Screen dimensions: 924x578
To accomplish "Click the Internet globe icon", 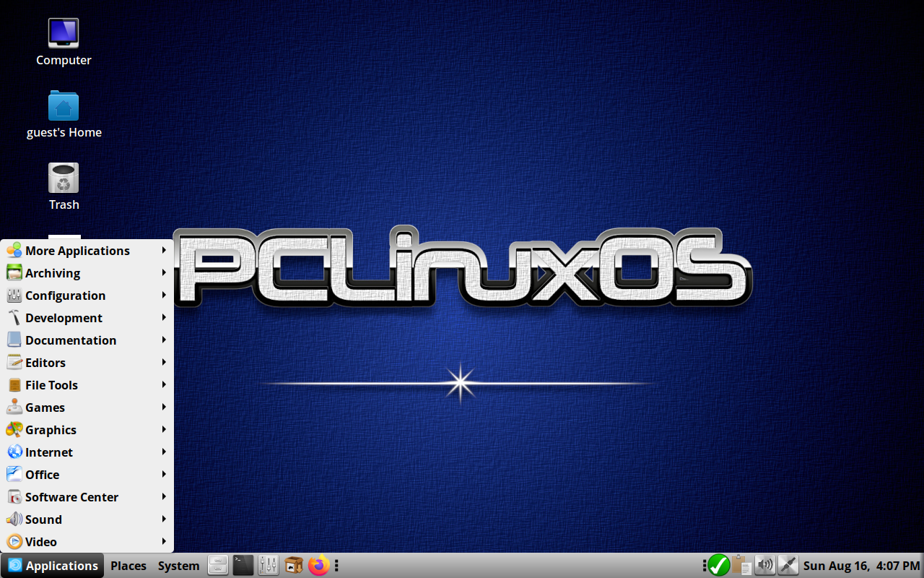I will [x=14, y=452].
